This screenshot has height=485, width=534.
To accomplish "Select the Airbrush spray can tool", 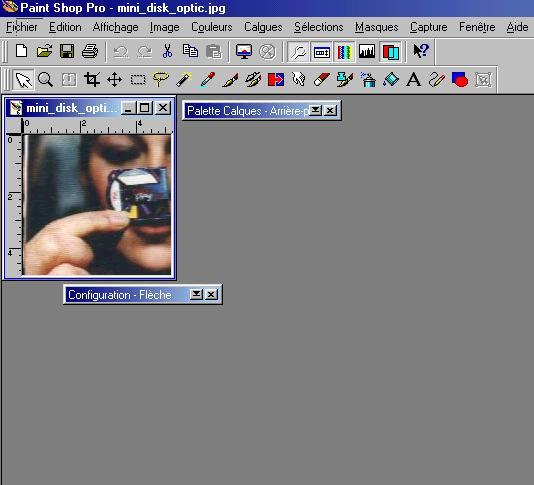I will click(x=368, y=80).
